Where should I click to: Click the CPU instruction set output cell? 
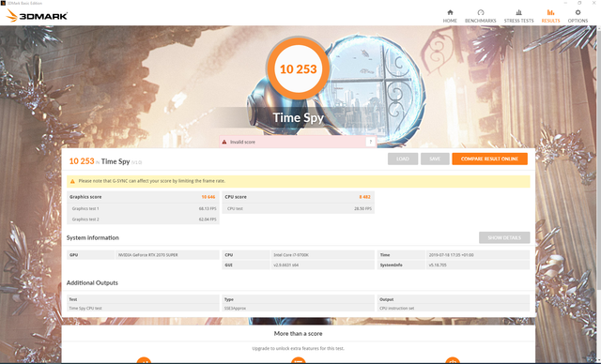[x=454, y=308]
